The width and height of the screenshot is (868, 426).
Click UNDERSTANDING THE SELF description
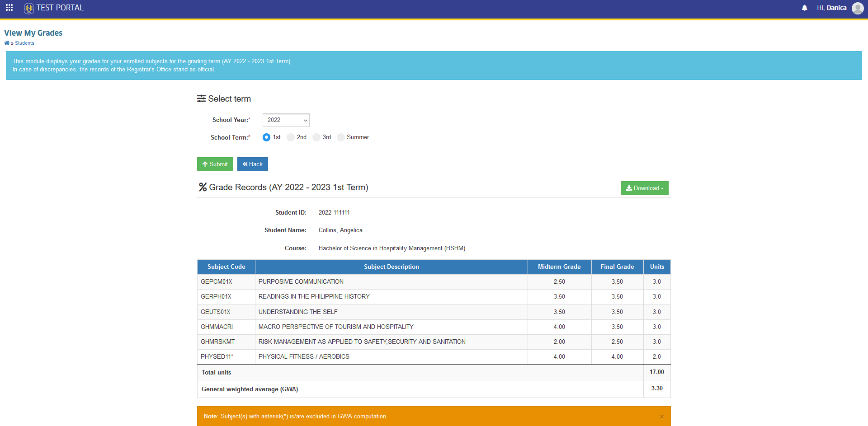298,312
